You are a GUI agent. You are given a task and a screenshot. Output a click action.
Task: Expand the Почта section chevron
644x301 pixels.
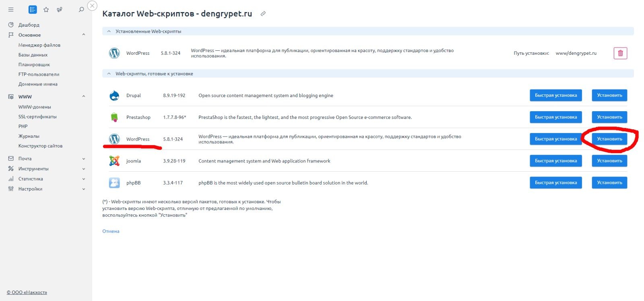(x=84, y=159)
